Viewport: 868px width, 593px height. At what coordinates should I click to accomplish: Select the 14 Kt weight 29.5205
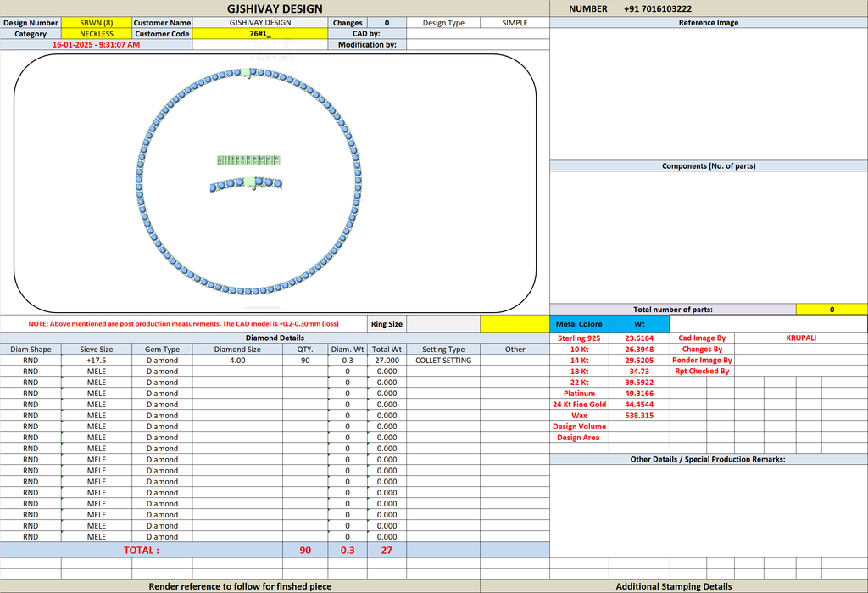(639, 361)
